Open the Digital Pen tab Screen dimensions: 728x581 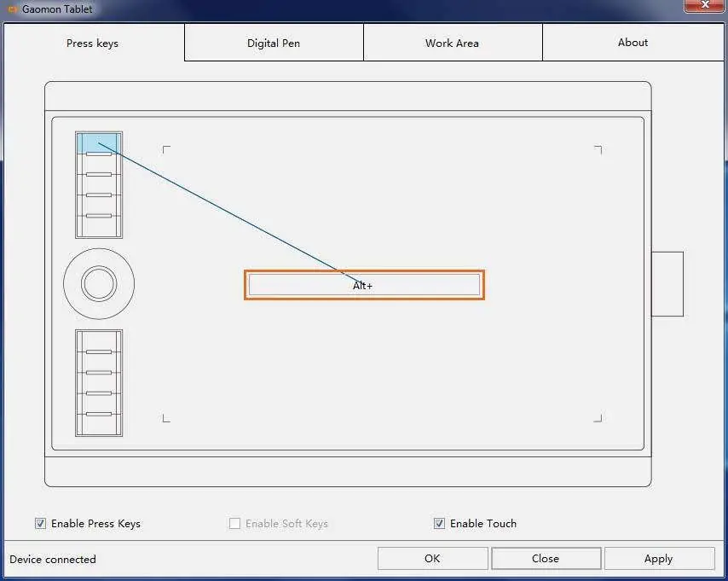coord(274,44)
